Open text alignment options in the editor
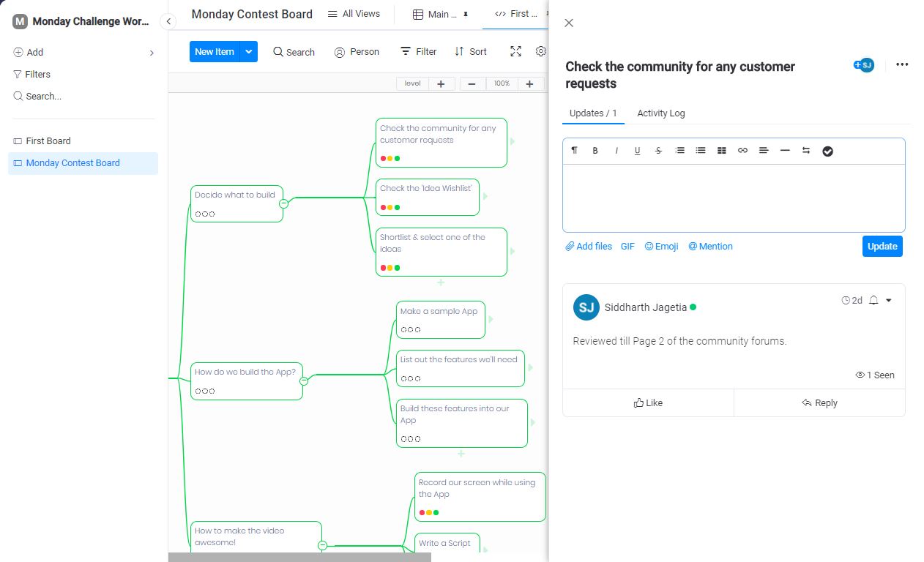 (764, 150)
